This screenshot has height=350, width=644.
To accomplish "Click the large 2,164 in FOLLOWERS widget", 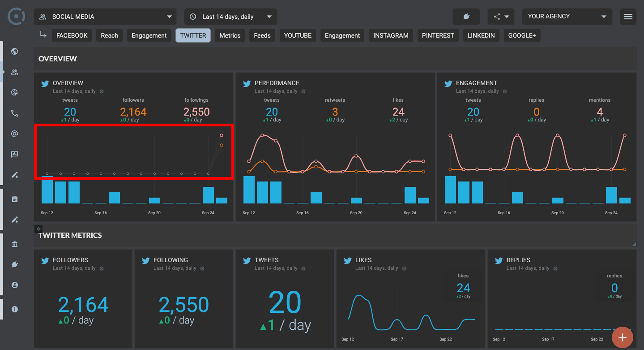I will click(83, 305).
